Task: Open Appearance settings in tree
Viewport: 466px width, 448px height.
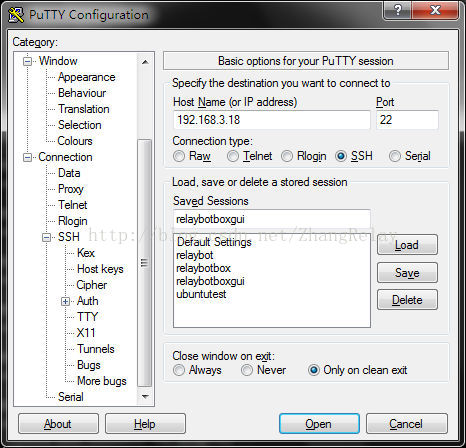Action: coord(87,77)
